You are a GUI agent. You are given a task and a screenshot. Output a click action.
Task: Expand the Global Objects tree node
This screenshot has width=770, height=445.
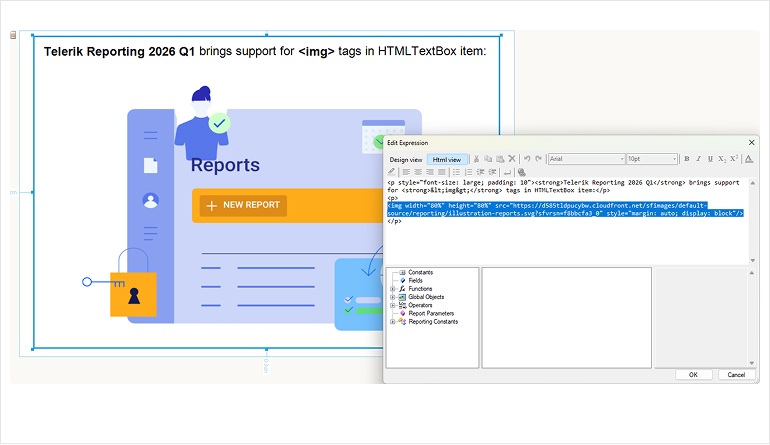392,297
